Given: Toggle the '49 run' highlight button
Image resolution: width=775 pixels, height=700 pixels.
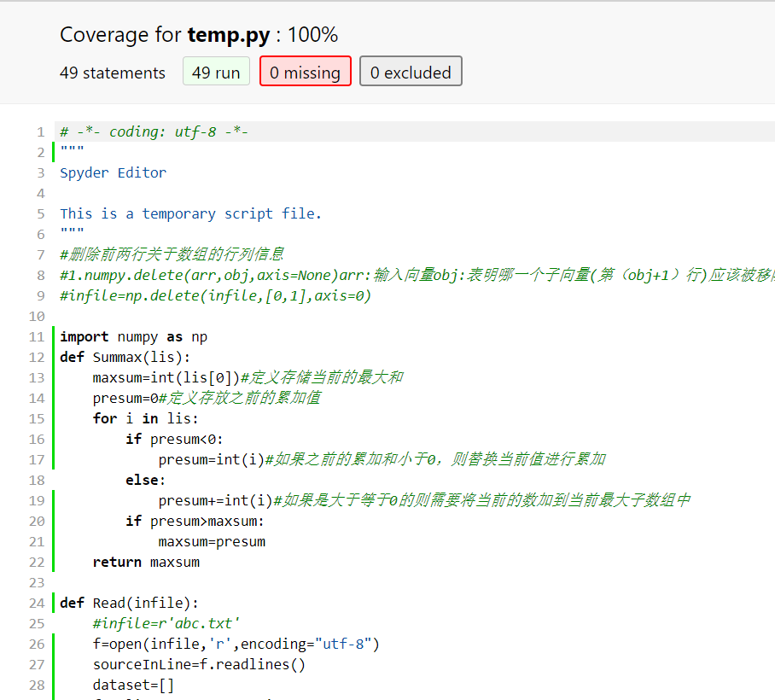Looking at the screenshot, I should coord(216,73).
